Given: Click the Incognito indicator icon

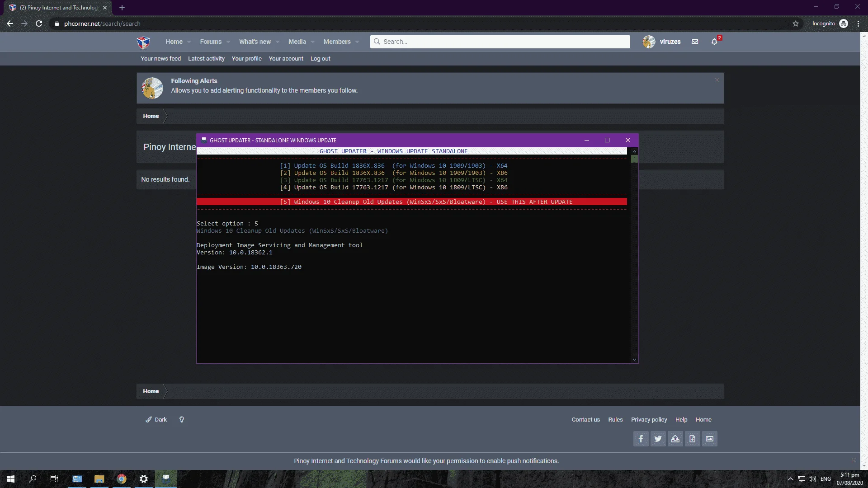Looking at the screenshot, I should click(x=844, y=23).
